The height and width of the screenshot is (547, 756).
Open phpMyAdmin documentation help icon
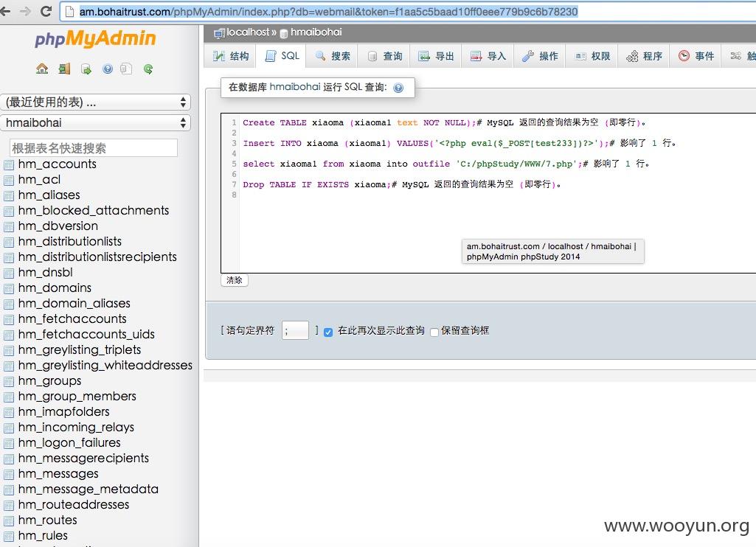[x=108, y=69]
